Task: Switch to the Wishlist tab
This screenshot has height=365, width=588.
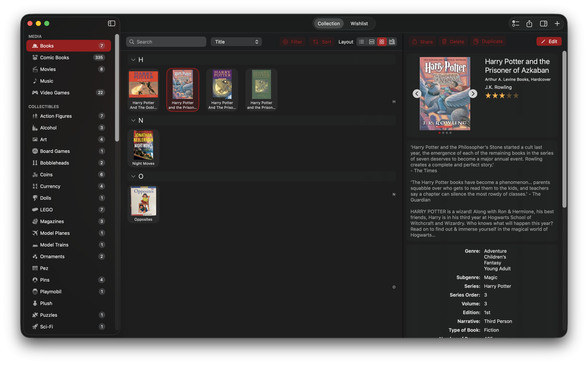Action: coord(359,23)
